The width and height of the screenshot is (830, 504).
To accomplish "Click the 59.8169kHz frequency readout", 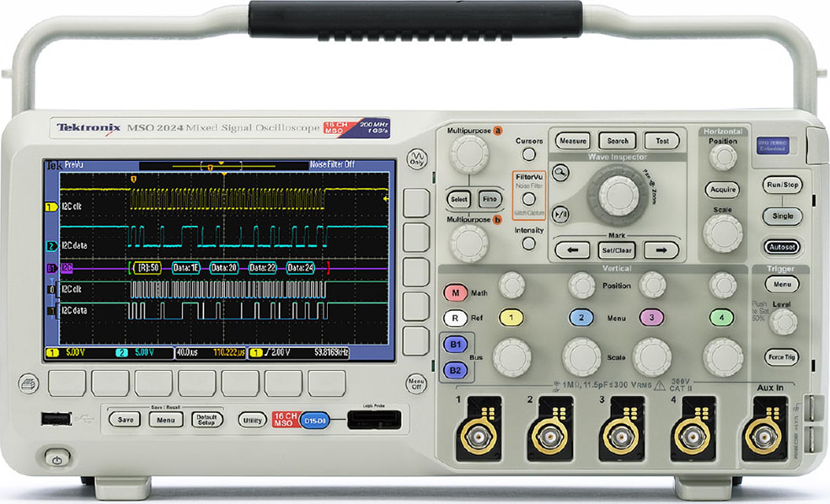I will tap(331, 352).
